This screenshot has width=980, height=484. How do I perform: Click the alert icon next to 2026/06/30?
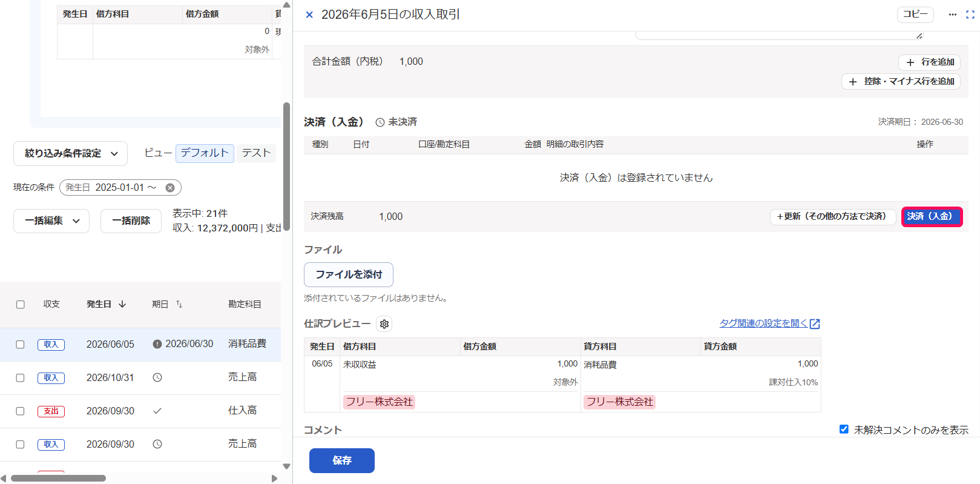[157, 344]
